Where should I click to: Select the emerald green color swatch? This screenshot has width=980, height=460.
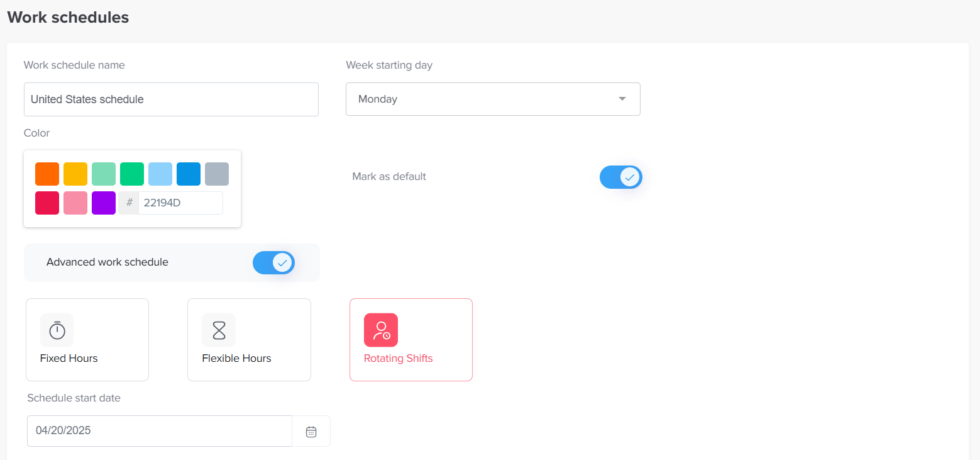tap(132, 174)
